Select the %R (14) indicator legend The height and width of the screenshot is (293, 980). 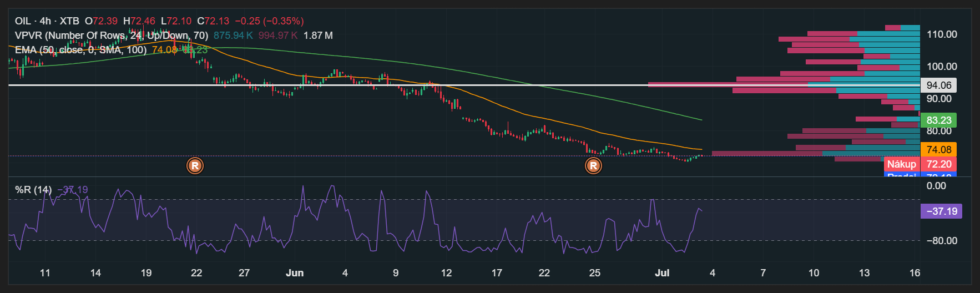(33, 190)
